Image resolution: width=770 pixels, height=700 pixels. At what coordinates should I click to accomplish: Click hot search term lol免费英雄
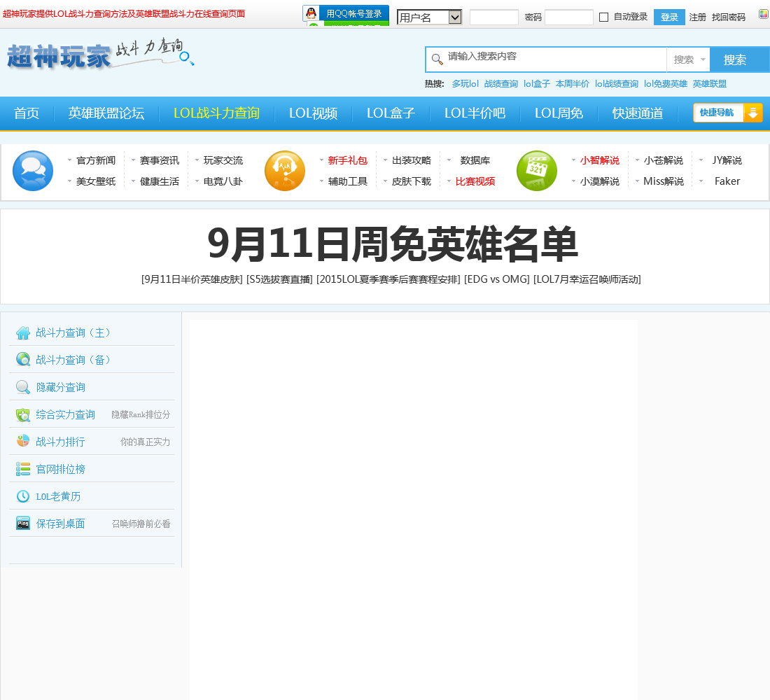(666, 84)
